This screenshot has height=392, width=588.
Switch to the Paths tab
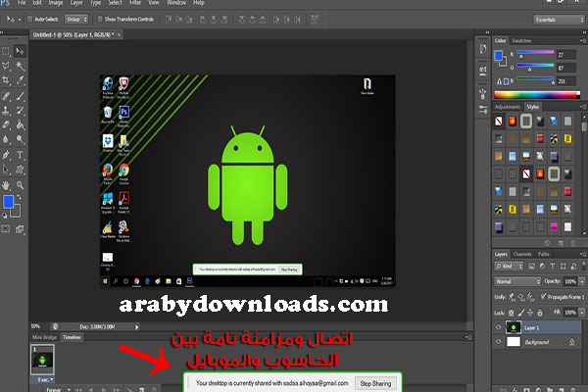pyautogui.click(x=543, y=254)
